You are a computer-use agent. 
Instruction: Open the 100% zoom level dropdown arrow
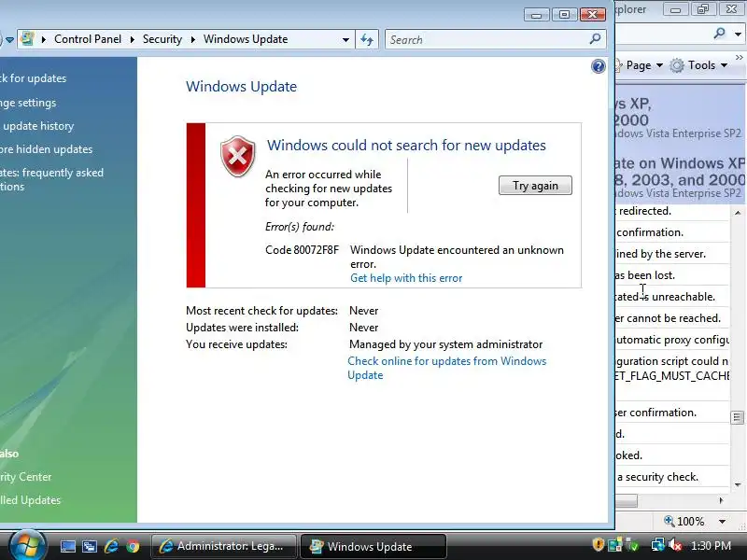tap(722, 522)
